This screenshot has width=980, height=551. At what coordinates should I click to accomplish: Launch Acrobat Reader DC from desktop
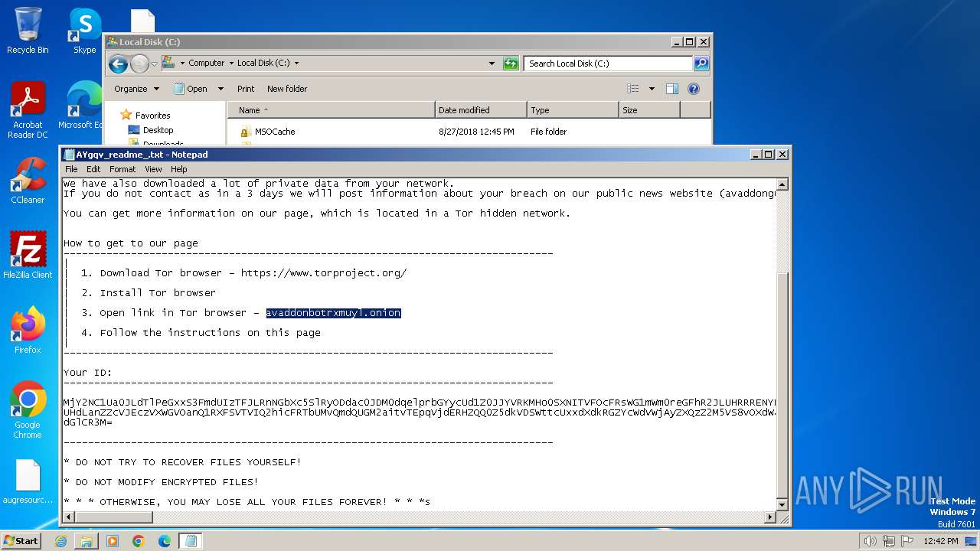pos(28,110)
